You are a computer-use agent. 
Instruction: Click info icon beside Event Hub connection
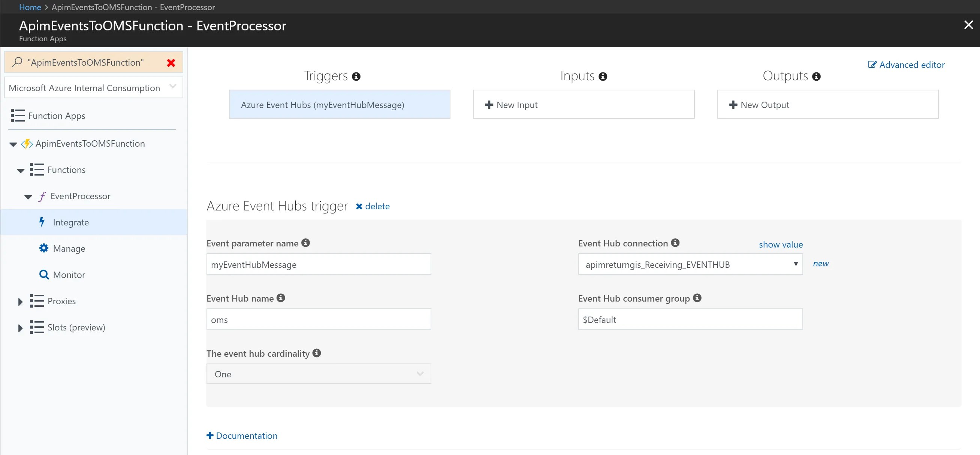[x=675, y=243]
